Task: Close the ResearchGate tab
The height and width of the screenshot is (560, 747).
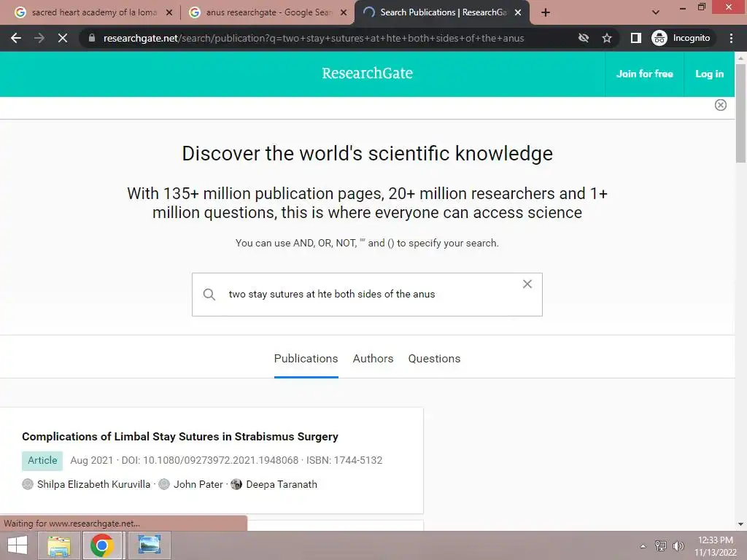Action: (x=518, y=12)
